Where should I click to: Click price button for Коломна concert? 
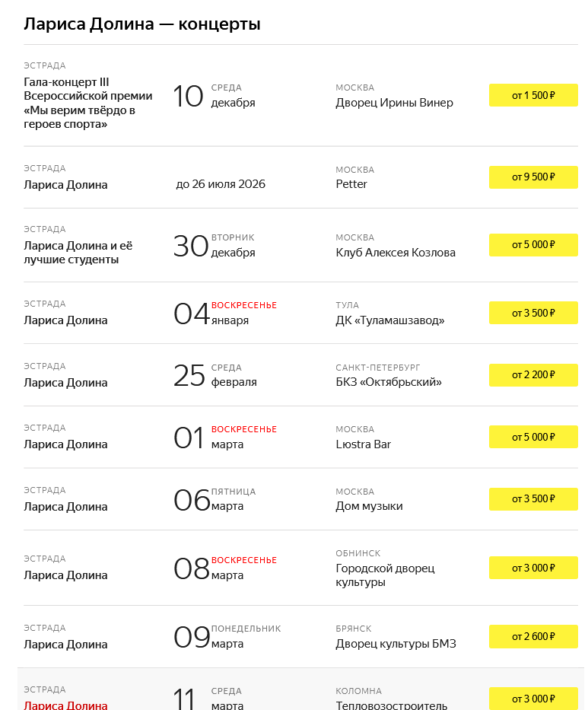coord(533,699)
